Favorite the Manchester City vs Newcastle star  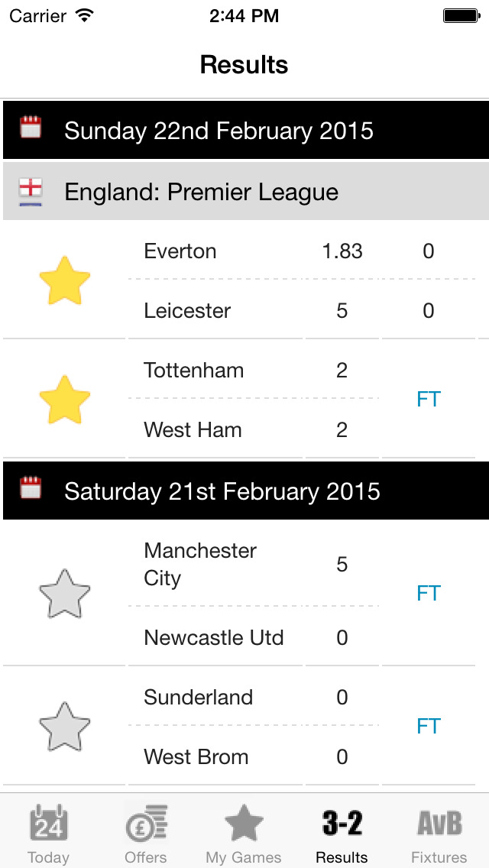65,594
